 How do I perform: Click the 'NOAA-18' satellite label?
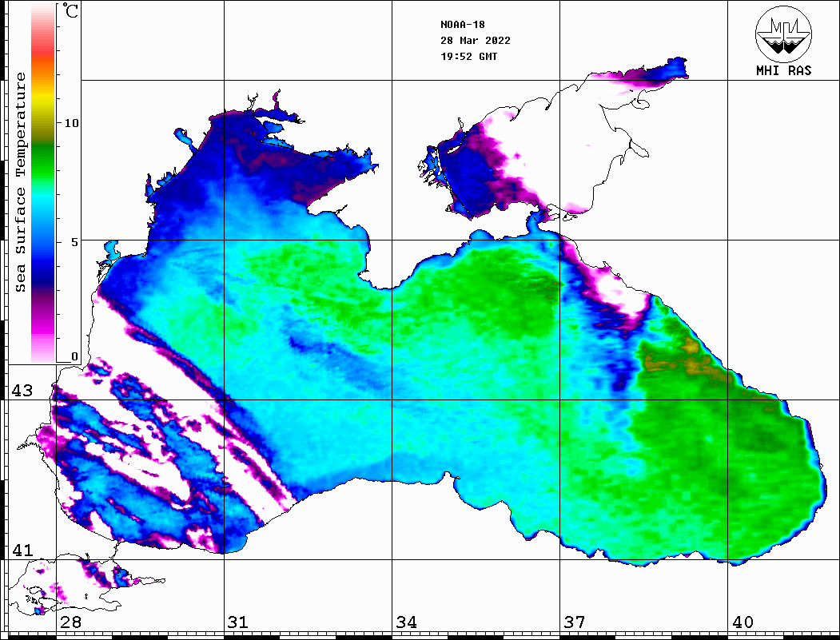pos(462,25)
